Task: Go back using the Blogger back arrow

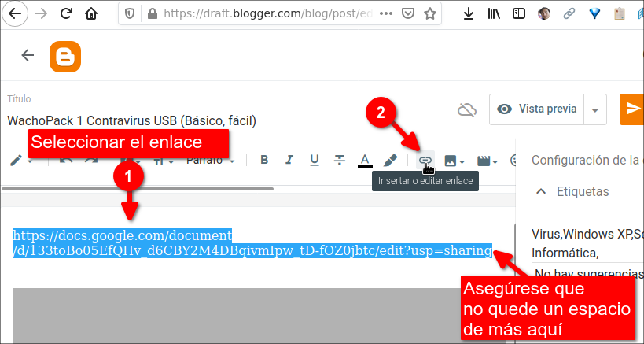Action: (28, 55)
